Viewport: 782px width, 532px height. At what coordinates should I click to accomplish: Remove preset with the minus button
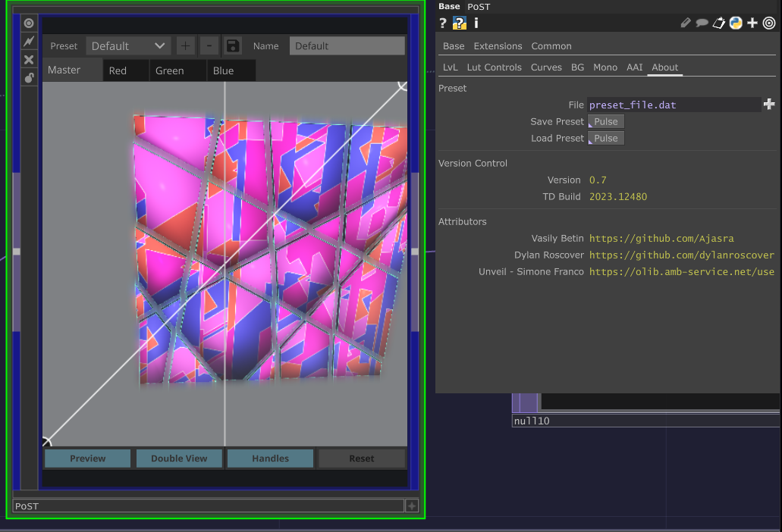209,45
